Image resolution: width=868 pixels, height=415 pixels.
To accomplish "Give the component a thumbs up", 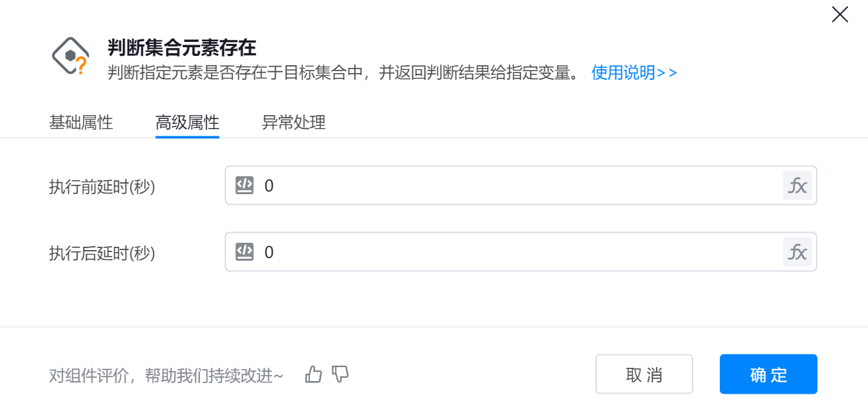I will pyautogui.click(x=314, y=374).
